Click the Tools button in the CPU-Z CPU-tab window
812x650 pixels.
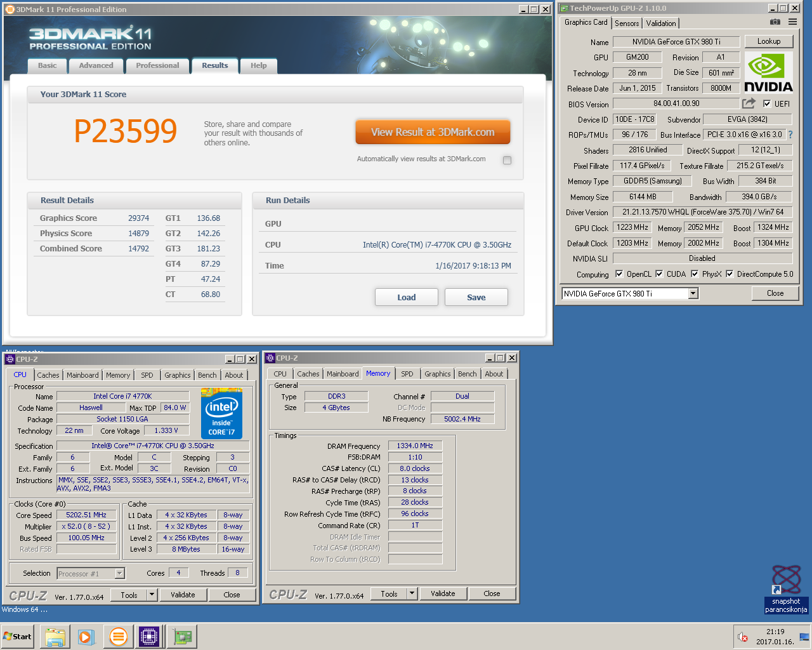point(129,595)
